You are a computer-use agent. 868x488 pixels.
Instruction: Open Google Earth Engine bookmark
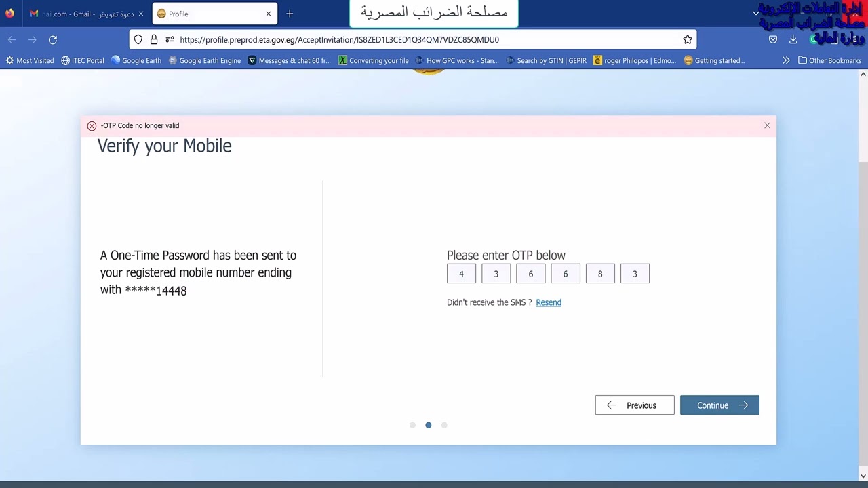(x=205, y=60)
